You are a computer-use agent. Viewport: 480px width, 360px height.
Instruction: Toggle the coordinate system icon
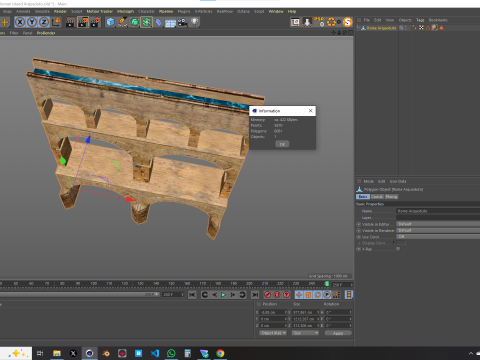point(56,22)
